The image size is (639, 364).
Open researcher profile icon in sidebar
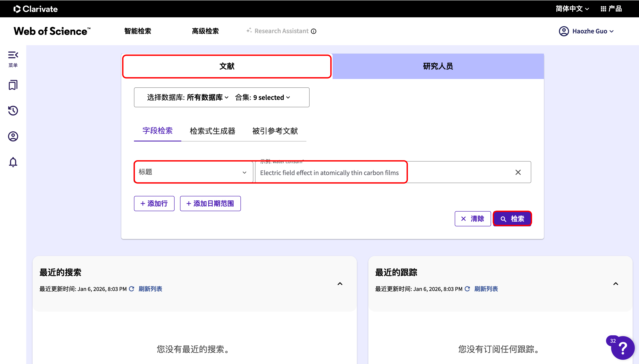pyautogui.click(x=13, y=136)
